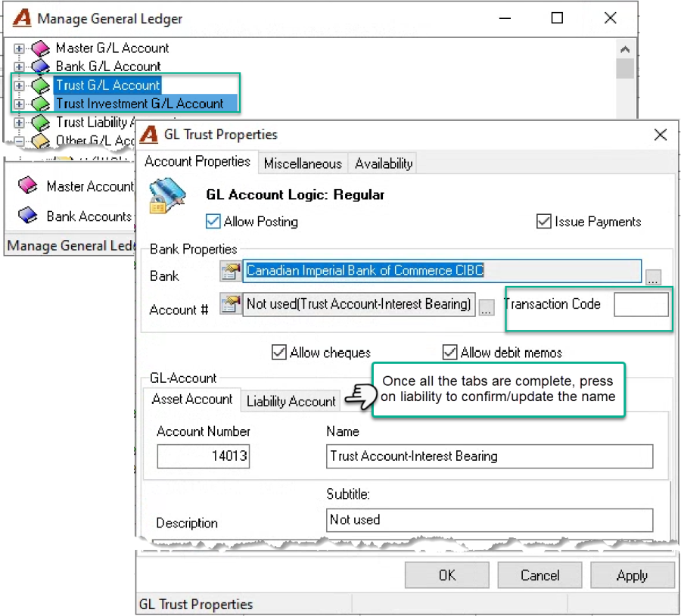The image size is (681, 616).
Task: Click the Manage General Ledger app logo
Action: (22, 18)
